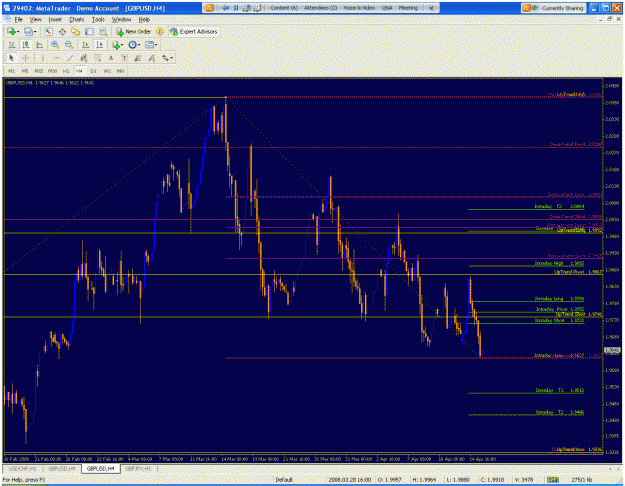Open Attendees (2) in meeting bar
625x486 pixels.
(320, 8)
